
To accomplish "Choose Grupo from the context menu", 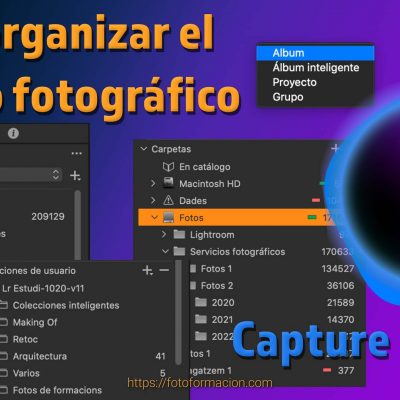I will [315, 97].
